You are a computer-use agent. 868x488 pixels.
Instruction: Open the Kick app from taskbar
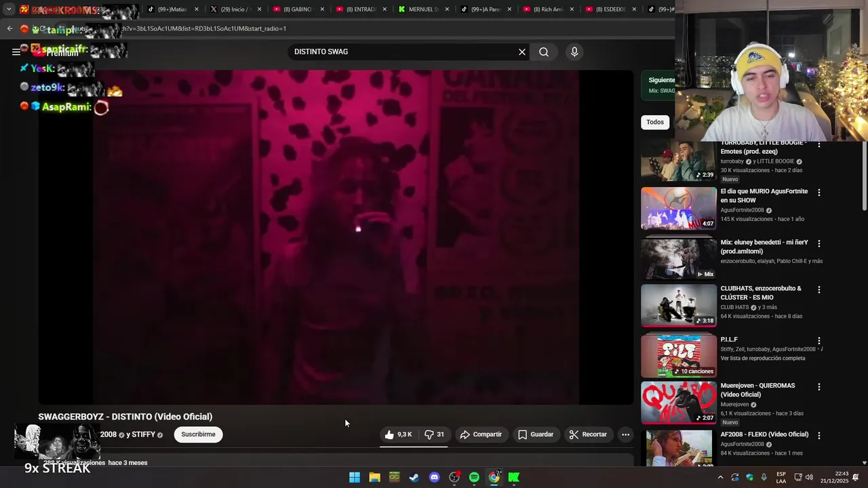[514, 477]
